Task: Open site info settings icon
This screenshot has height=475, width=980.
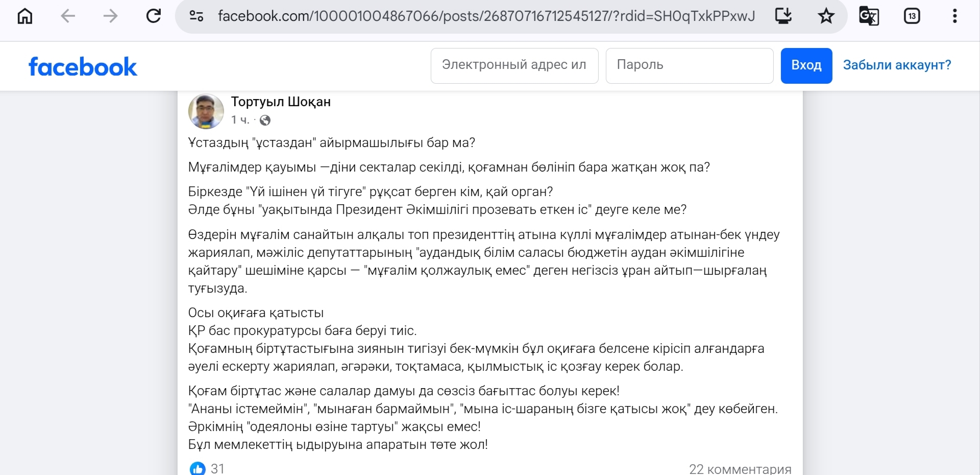Action: [x=197, y=16]
